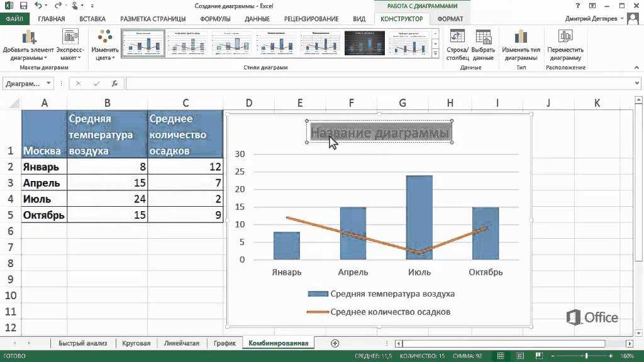Click the Save icon in quick access toolbar
644x362 pixels.
tap(23, 6)
